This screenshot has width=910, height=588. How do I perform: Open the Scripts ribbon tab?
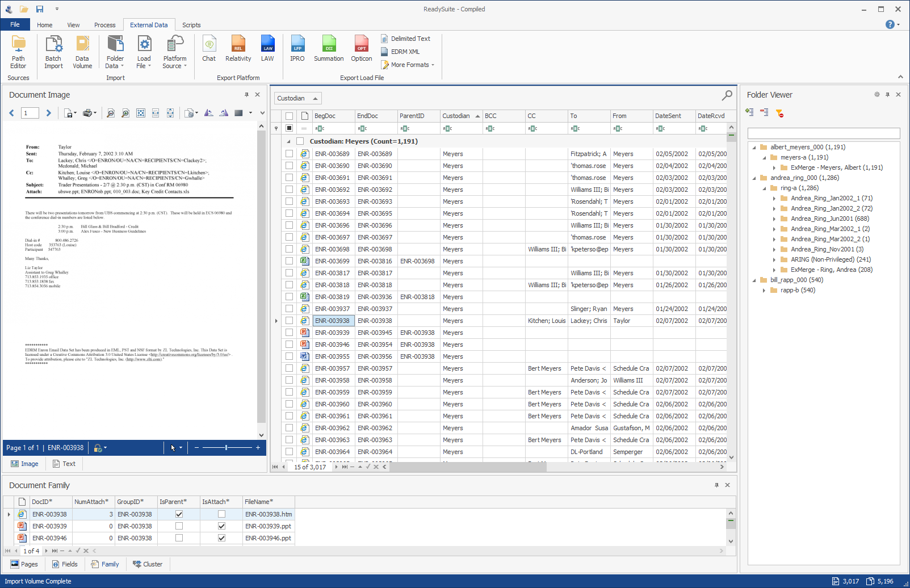(191, 25)
